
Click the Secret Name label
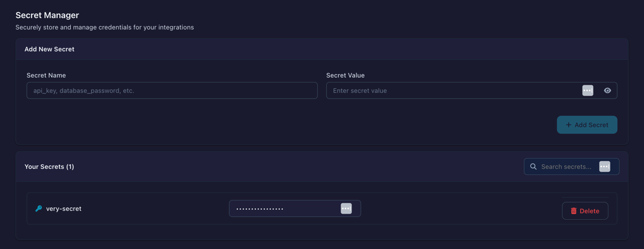tap(46, 76)
